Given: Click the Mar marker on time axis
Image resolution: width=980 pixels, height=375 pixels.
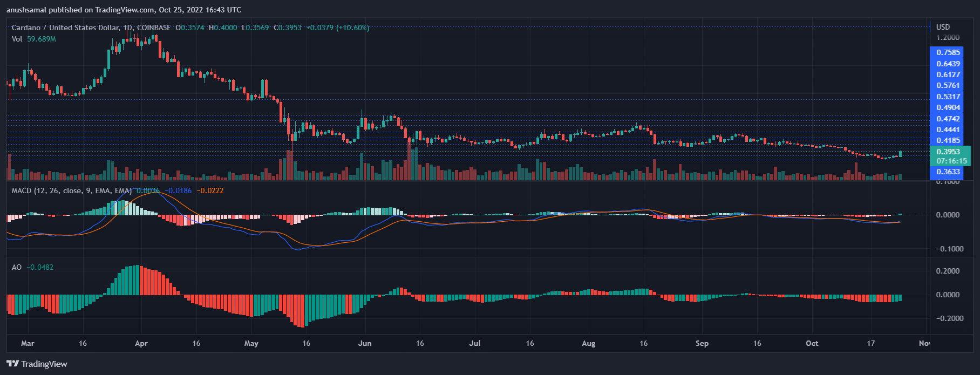Looking at the screenshot, I should pyautogui.click(x=28, y=343).
